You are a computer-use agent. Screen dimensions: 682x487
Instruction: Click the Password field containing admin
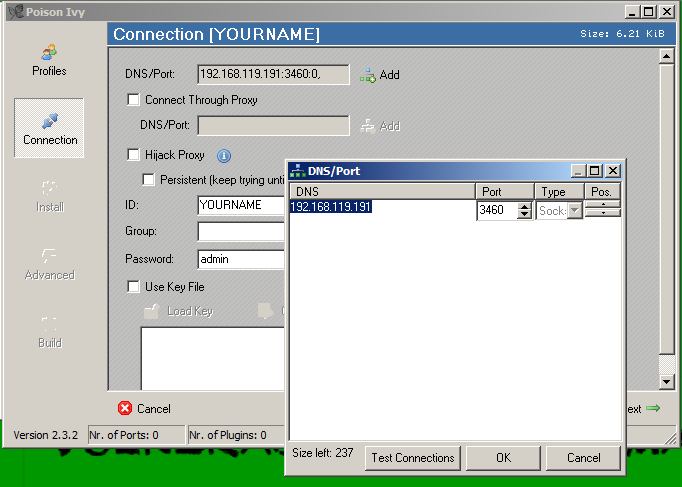tap(241, 259)
